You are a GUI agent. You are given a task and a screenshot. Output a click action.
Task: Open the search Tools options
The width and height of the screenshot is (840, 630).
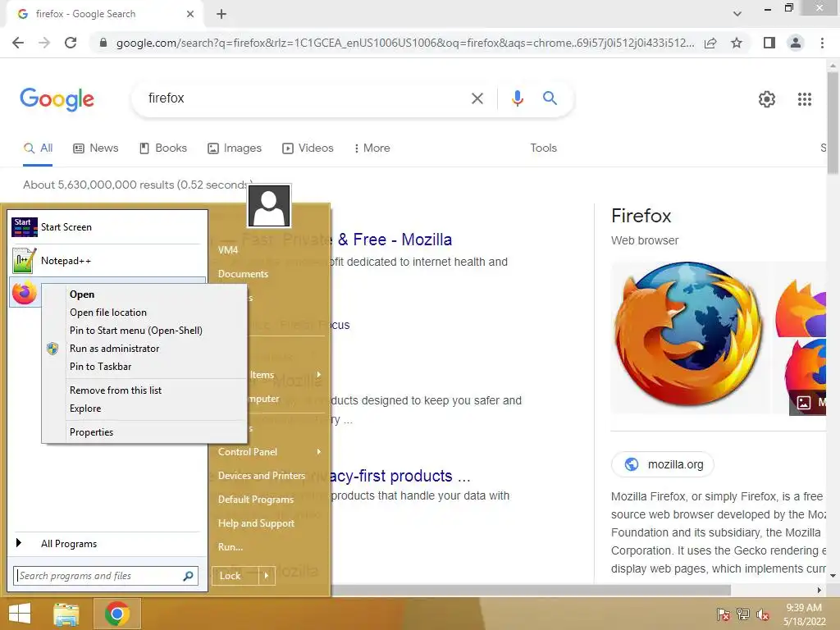(x=543, y=148)
